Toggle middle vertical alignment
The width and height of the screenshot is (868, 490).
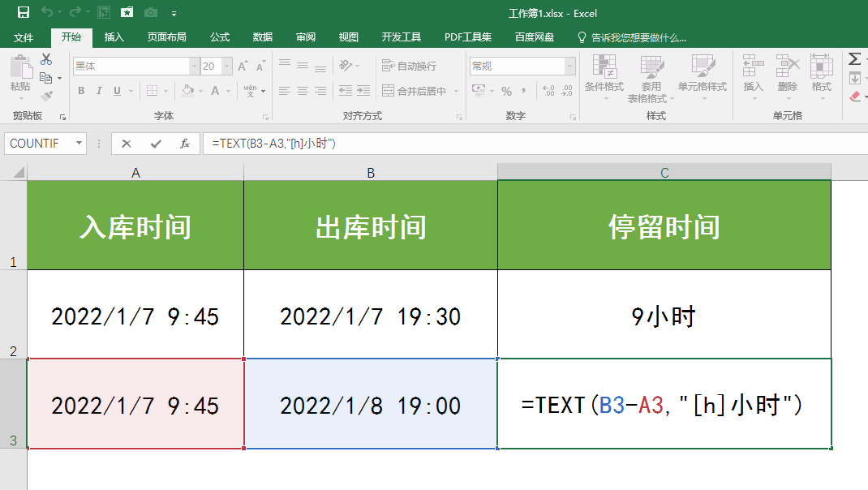pos(303,66)
